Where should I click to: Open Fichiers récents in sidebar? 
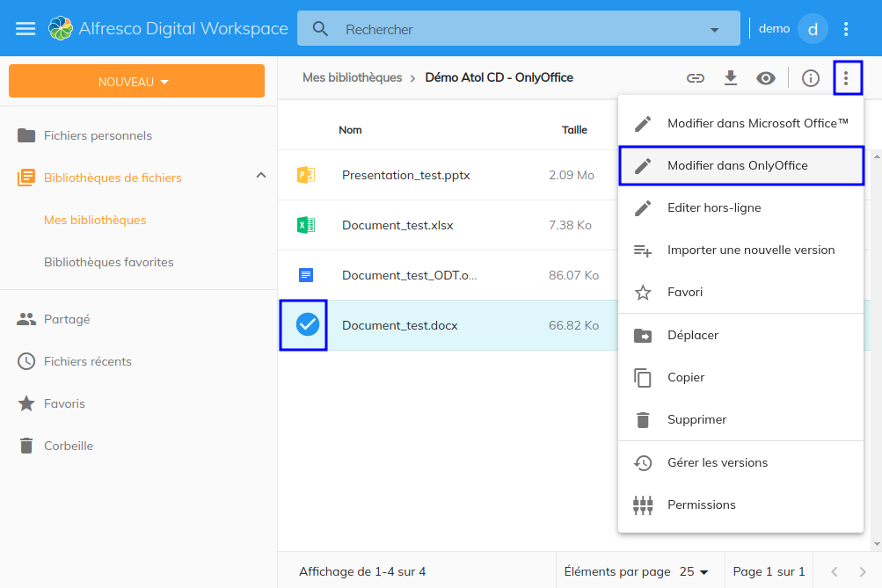88,361
